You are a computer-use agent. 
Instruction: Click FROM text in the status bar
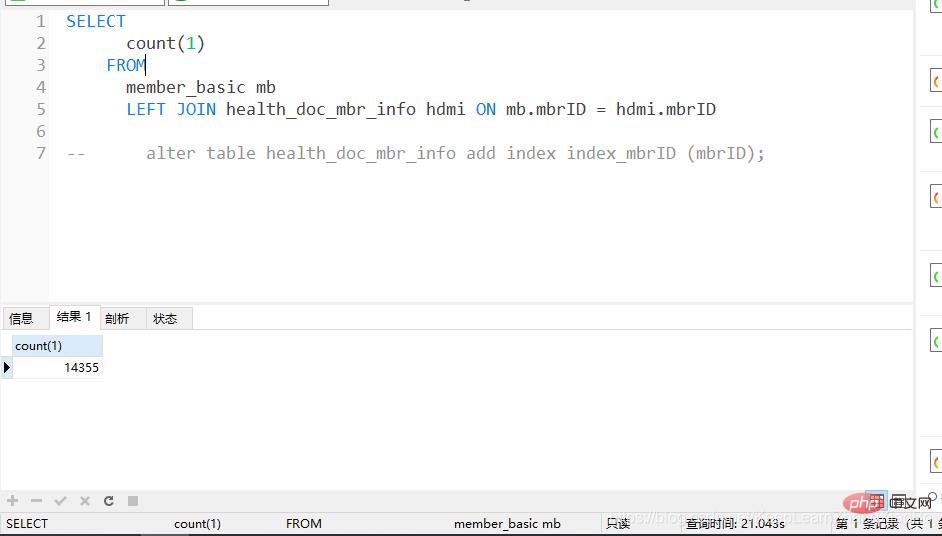point(303,523)
